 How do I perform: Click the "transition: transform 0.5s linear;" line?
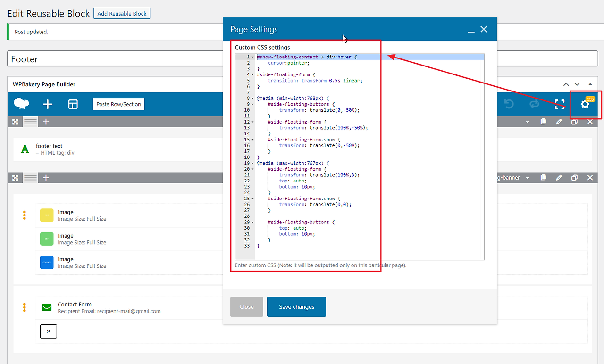click(x=315, y=81)
